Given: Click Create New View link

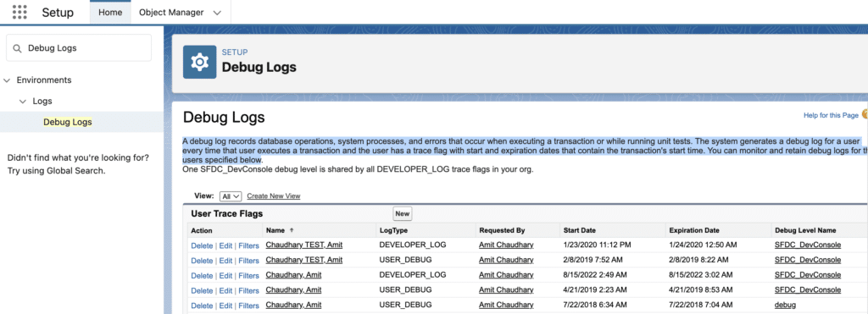Looking at the screenshot, I should pos(274,196).
